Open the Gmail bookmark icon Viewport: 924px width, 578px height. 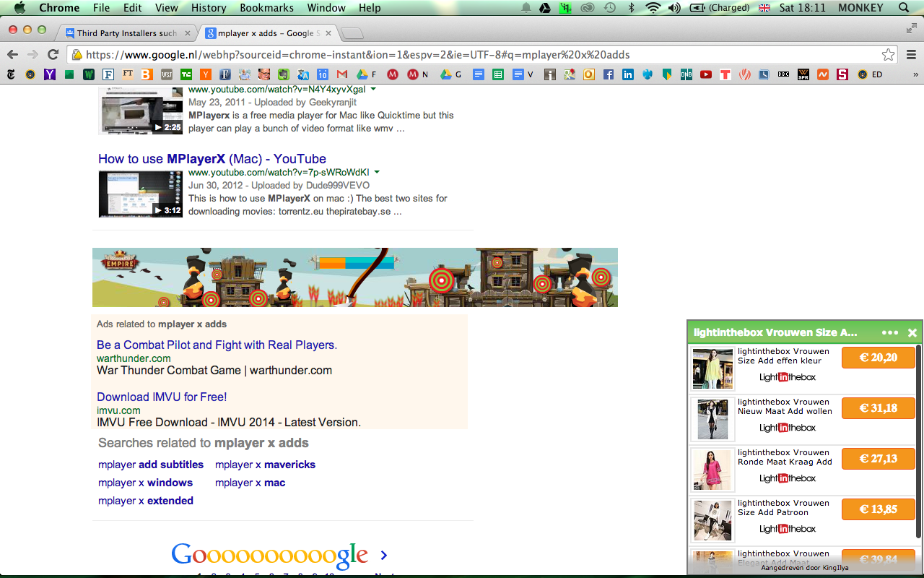342,74
